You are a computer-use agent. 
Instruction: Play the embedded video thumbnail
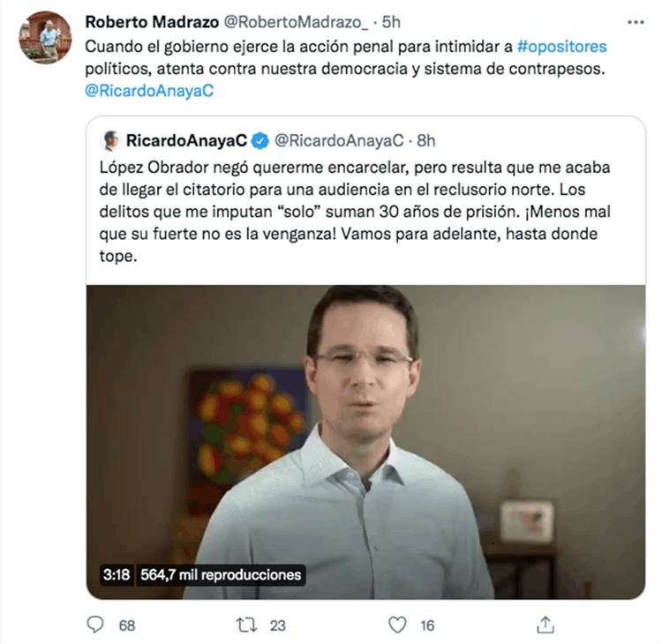365,423
